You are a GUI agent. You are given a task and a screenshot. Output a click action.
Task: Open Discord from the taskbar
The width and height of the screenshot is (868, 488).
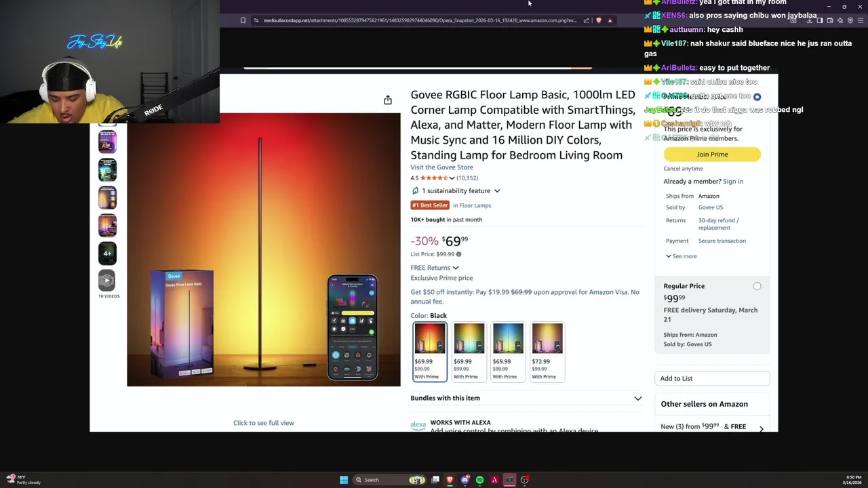tap(465, 480)
